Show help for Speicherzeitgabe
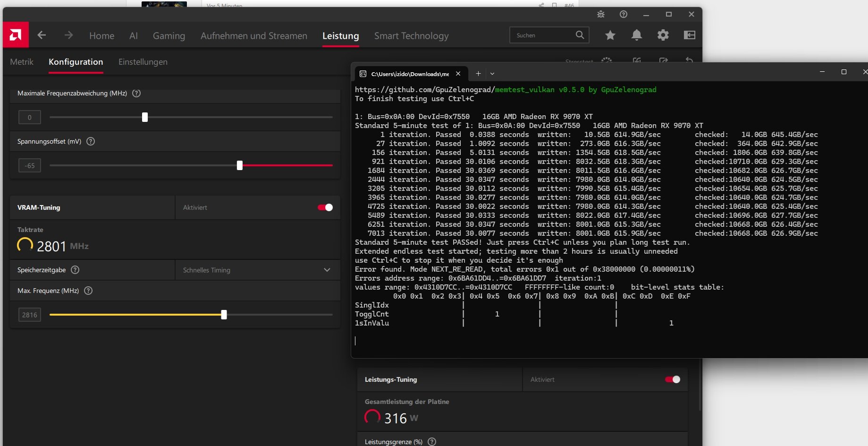 pyautogui.click(x=75, y=270)
